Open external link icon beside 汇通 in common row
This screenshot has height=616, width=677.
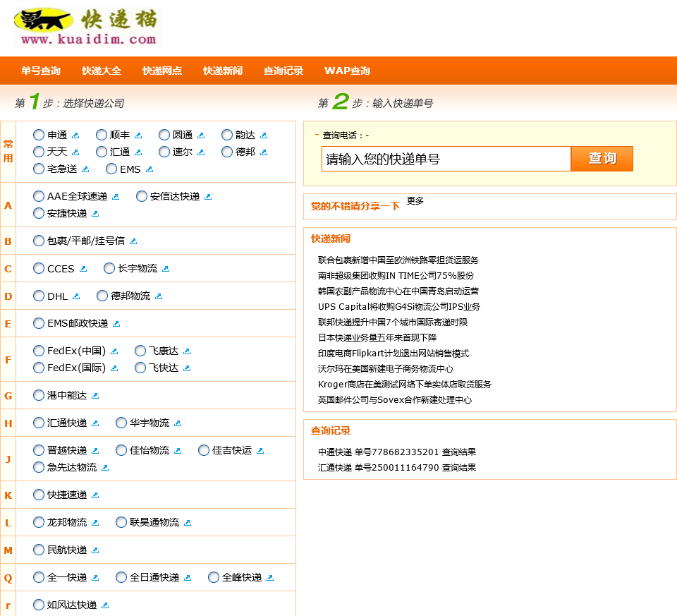click(x=138, y=152)
